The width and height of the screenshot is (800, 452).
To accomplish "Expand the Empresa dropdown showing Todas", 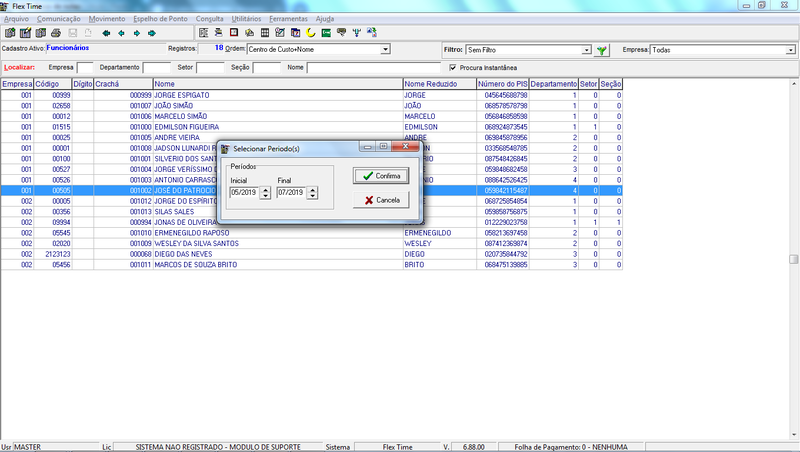I will click(x=790, y=50).
